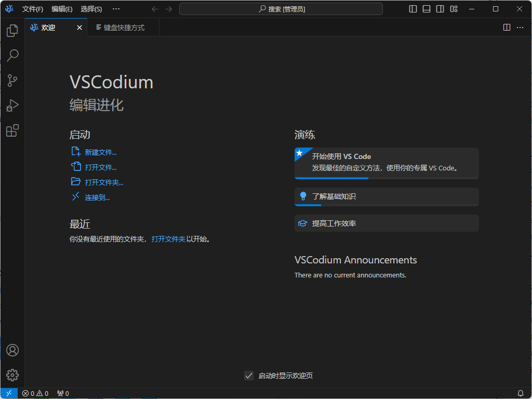Click 打开文件夹 link in 最近 section
This screenshot has height=399, width=532.
pos(169,239)
